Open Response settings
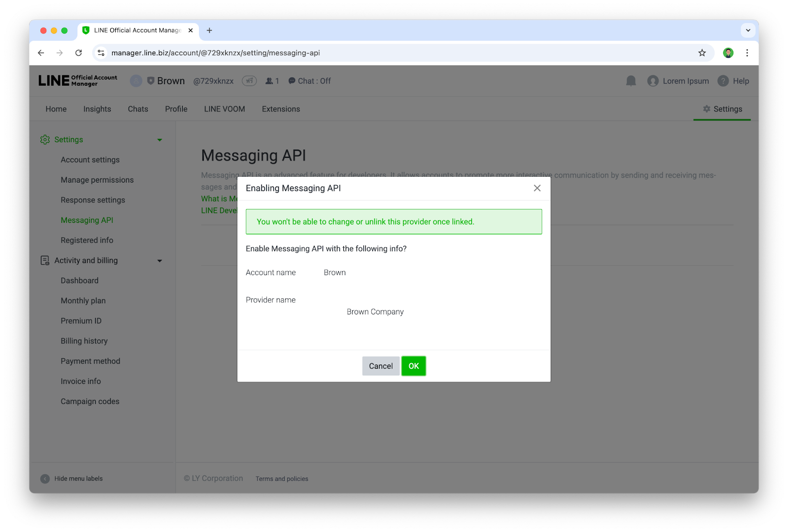Image resolution: width=788 pixels, height=532 pixels. [93, 200]
